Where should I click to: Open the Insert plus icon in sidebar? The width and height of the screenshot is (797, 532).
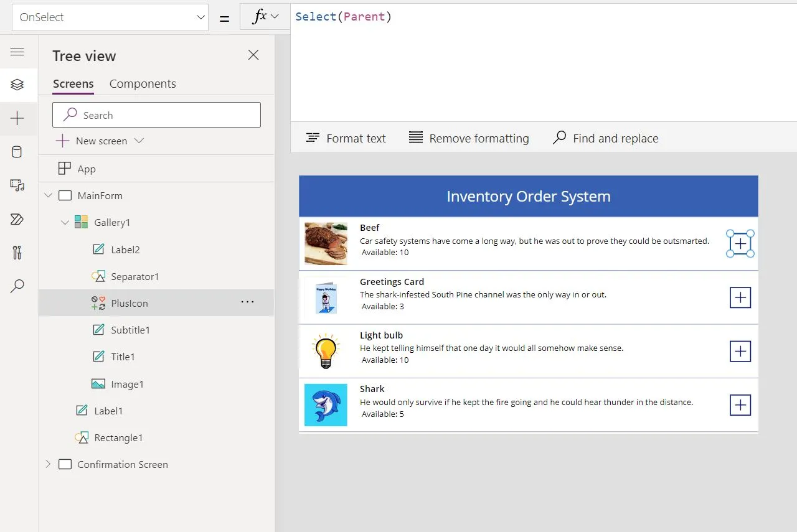tap(17, 118)
